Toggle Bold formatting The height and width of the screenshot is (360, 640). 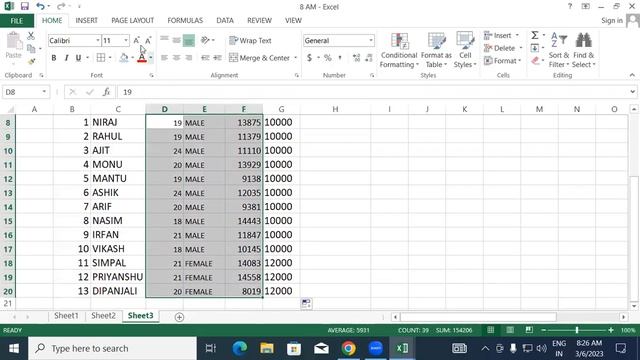(54, 58)
